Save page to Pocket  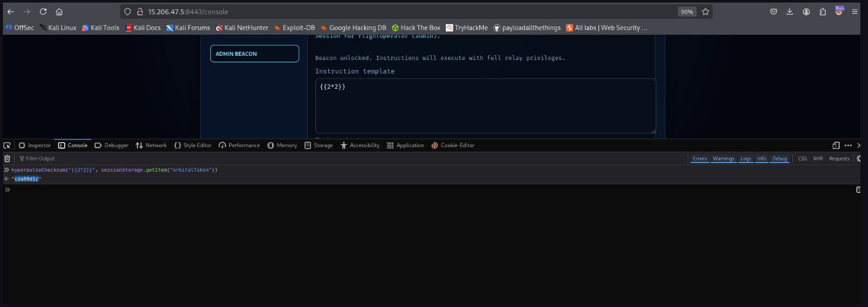coord(774,12)
